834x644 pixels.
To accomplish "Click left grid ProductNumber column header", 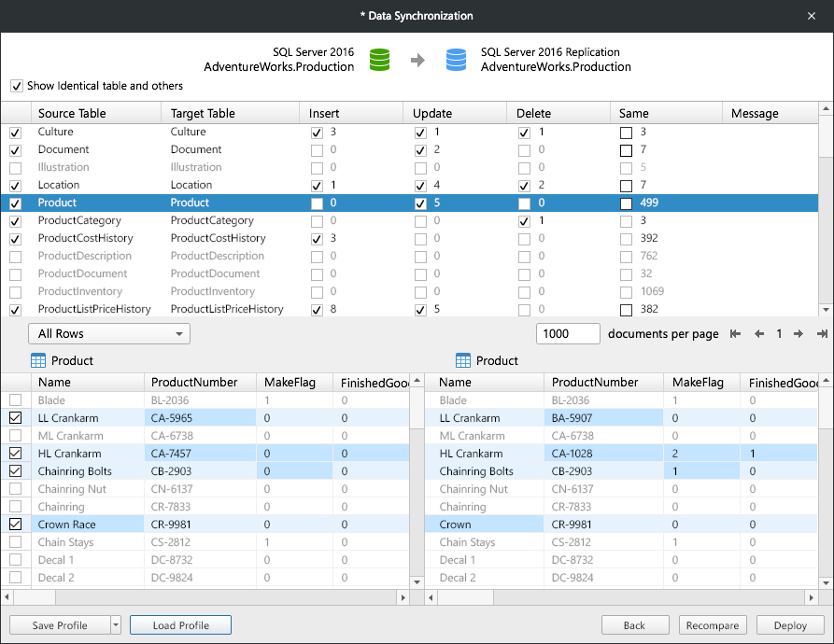I will click(x=200, y=383).
